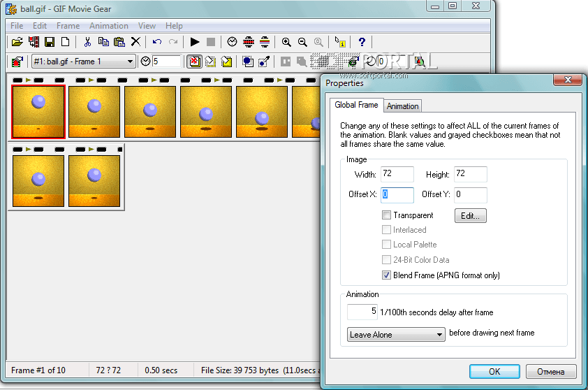Toggle the Local Palette checkbox

[386, 245]
